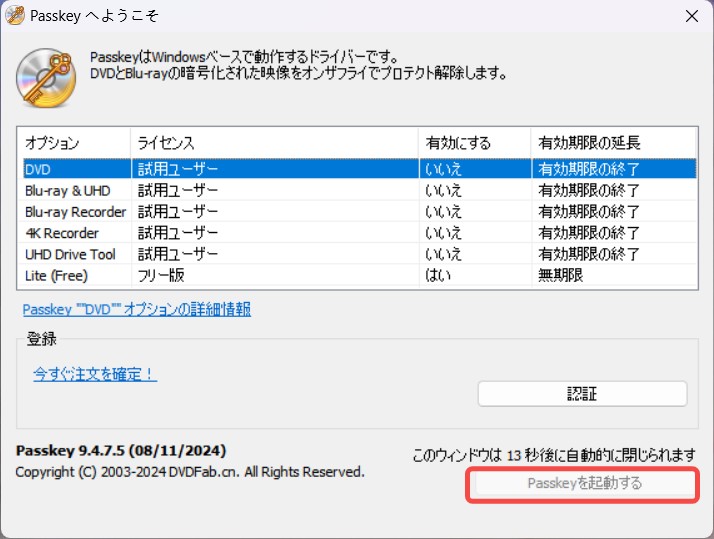Select the Blu-ray Recorder row
This screenshot has width=714, height=539.
360,212
